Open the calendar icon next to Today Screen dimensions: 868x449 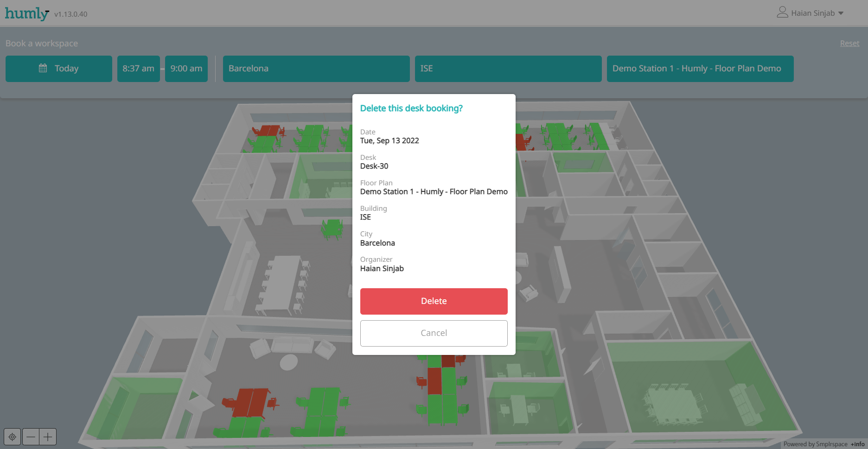(x=44, y=68)
